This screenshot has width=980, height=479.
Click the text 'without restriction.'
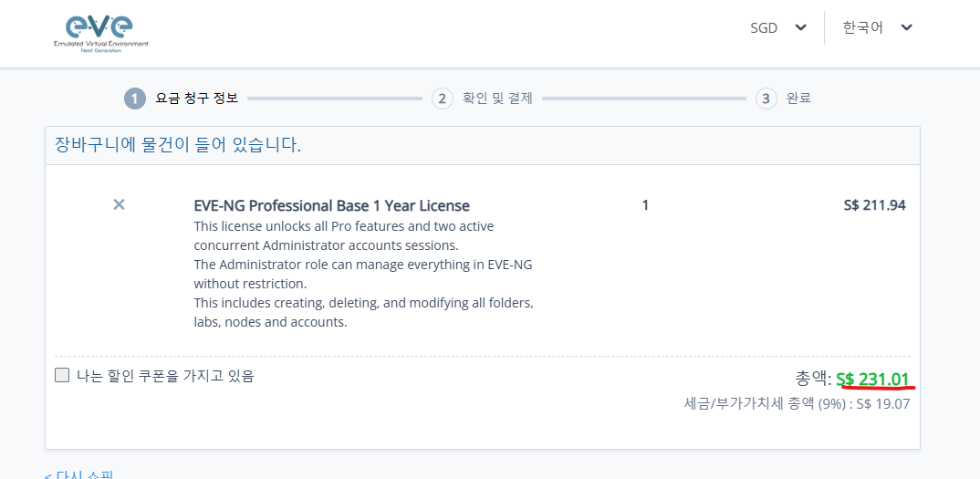pyautogui.click(x=250, y=283)
